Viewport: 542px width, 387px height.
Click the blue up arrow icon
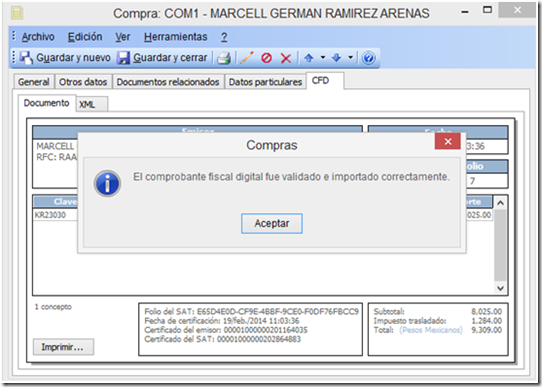point(309,58)
